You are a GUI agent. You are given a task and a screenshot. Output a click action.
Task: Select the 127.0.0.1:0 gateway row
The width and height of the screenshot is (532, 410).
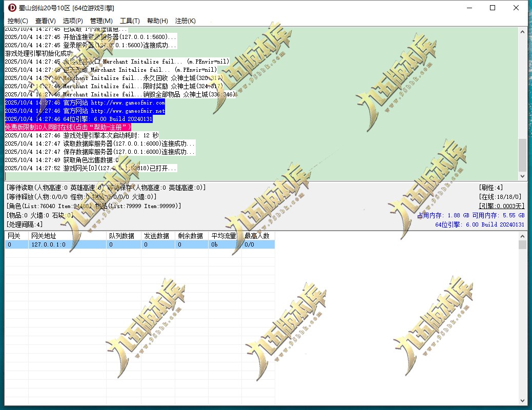pos(49,245)
